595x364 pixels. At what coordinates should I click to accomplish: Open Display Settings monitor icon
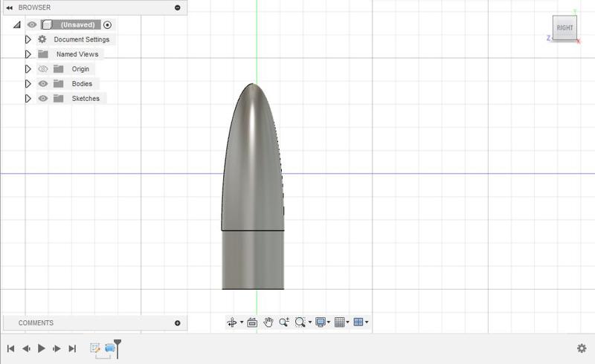[321, 322]
